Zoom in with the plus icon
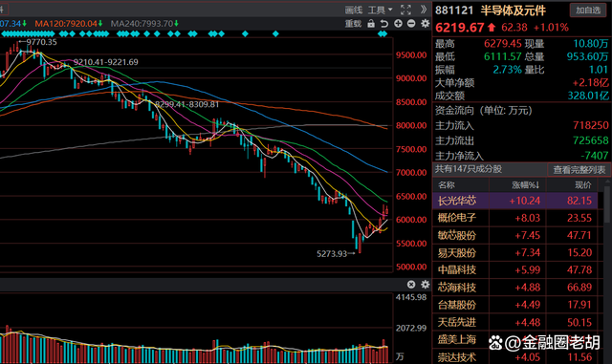Image resolution: width=612 pixels, height=364 pixels. (x=398, y=24)
